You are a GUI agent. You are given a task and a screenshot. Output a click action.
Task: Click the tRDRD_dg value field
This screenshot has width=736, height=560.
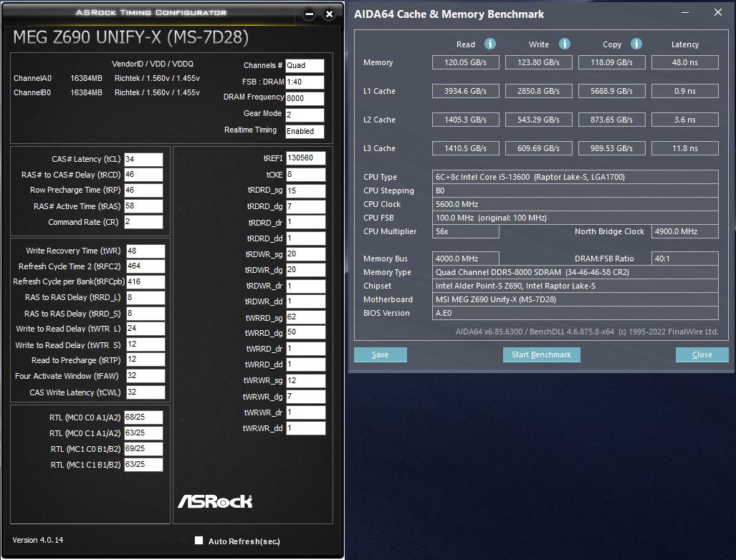[x=305, y=206]
